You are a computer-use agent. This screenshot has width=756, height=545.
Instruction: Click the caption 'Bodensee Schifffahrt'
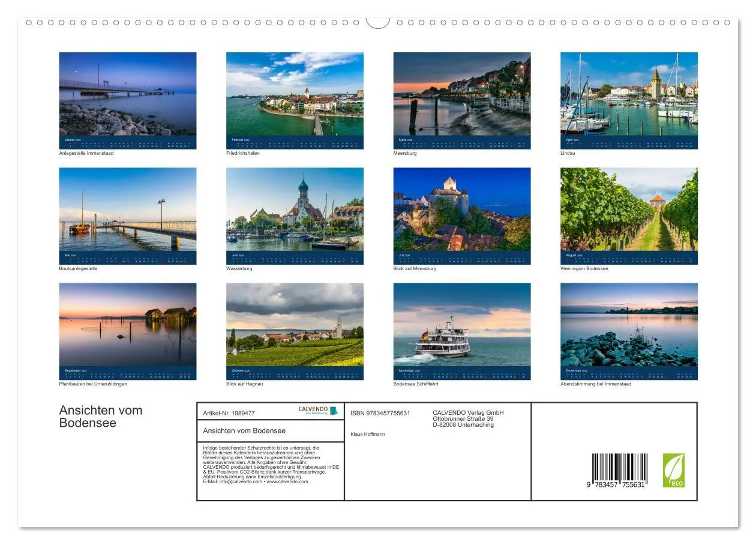(x=416, y=384)
